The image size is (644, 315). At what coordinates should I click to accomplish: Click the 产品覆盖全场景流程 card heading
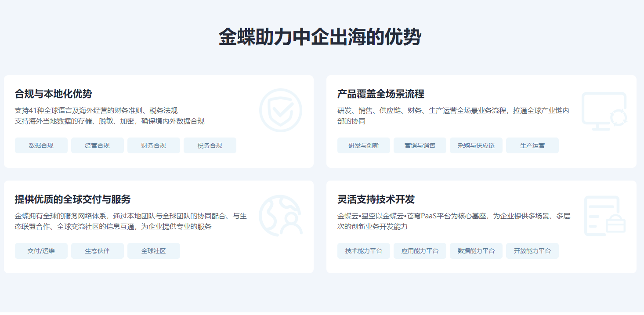click(x=381, y=94)
